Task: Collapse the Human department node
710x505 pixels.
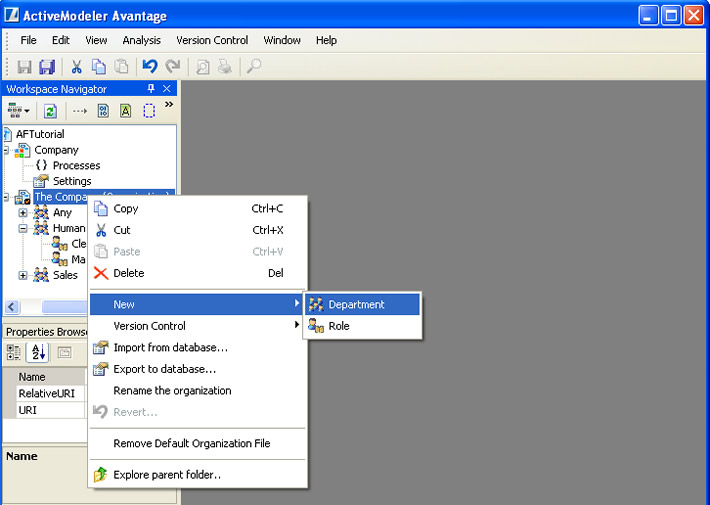Action: click(x=23, y=228)
